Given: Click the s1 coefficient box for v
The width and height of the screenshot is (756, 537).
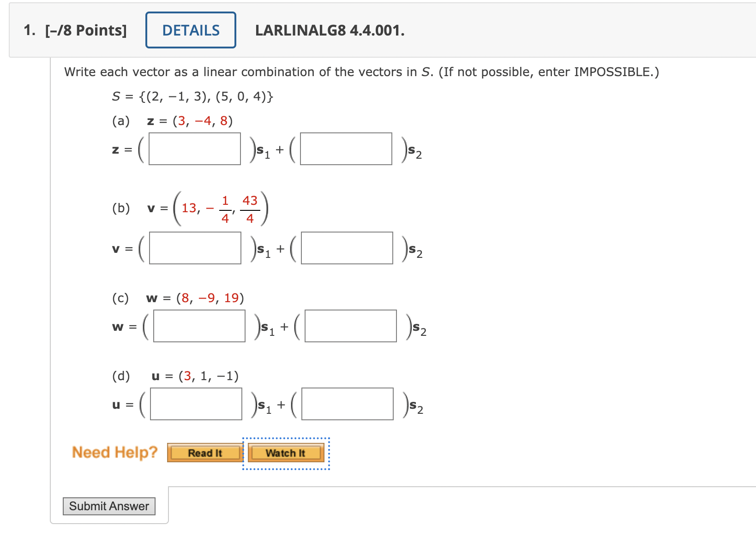Looking at the screenshot, I should (x=194, y=248).
